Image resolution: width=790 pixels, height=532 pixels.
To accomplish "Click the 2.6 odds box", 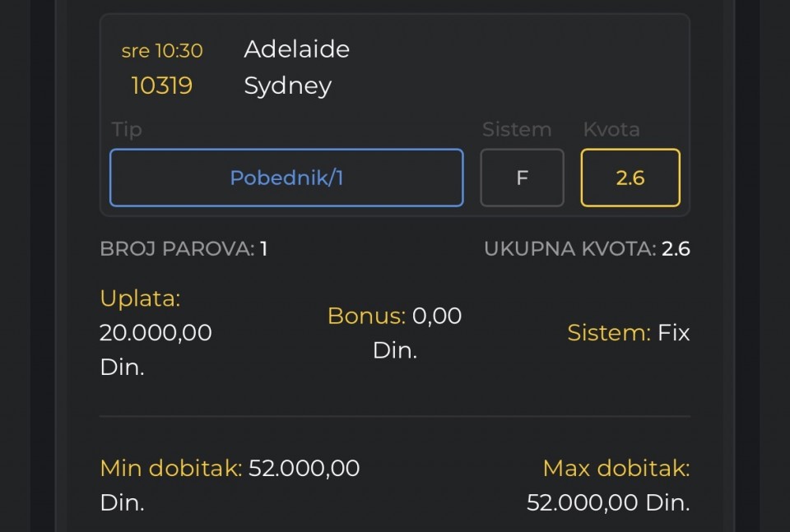I will tap(630, 178).
